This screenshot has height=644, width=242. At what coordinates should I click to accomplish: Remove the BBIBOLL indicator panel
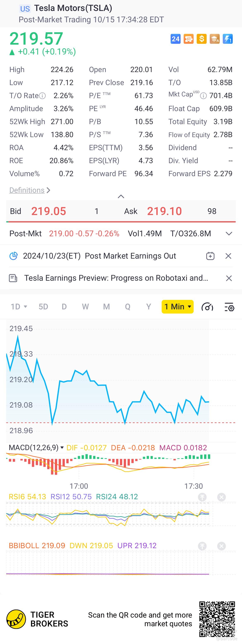(x=221, y=546)
